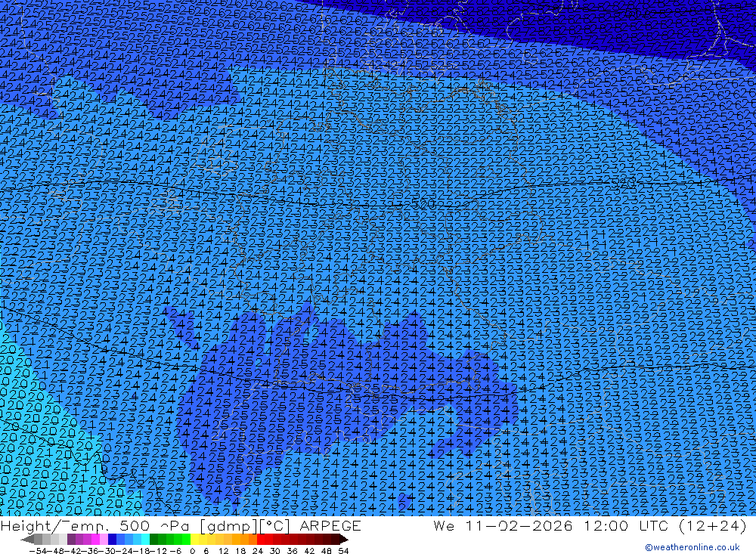The height and width of the screenshot is (554, 756).
Task: Click the cyan -18 legend swatch
Action: click(145, 539)
